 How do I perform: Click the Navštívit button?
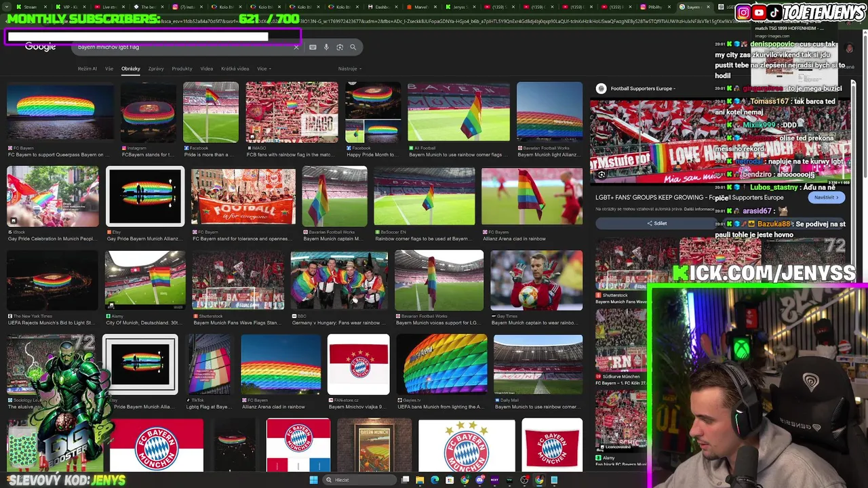coord(826,197)
